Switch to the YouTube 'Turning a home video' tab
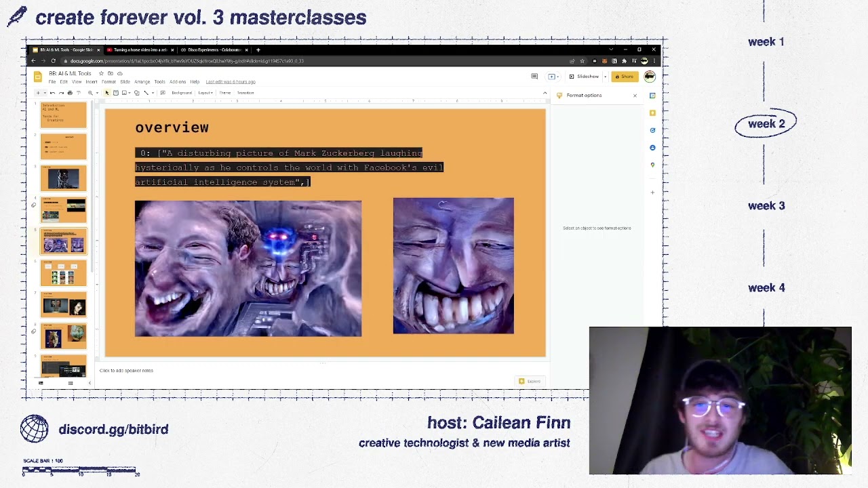Screen dimensions: 868x488 coord(140,49)
